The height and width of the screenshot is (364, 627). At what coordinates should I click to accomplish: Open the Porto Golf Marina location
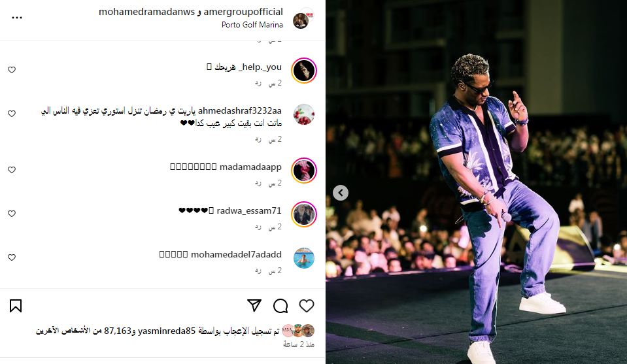(x=252, y=25)
